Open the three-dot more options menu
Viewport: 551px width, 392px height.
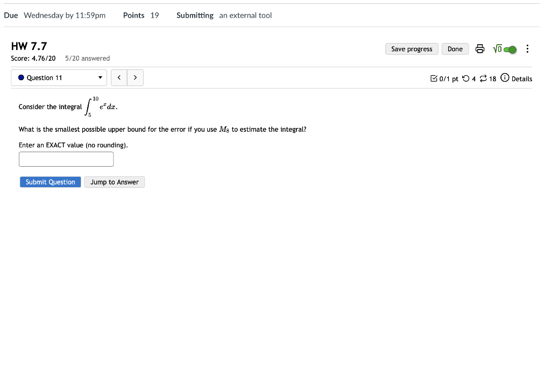(x=527, y=49)
